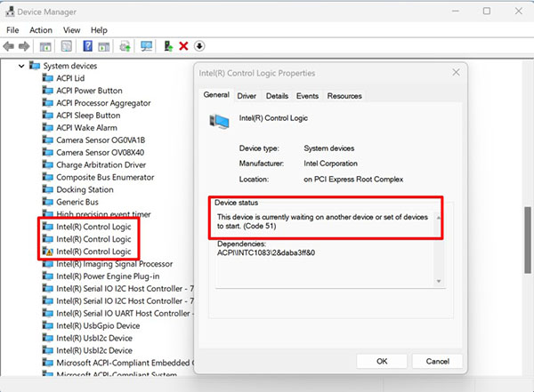This screenshot has width=534, height=392.
Task: Click the Update device driver toolbar icon
Action: 125,45
